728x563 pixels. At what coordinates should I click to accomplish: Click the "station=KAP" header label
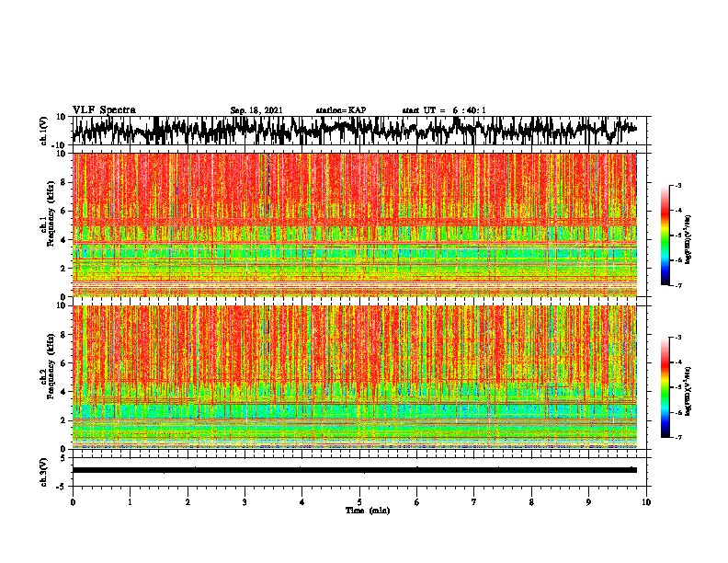click(x=341, y=110)
